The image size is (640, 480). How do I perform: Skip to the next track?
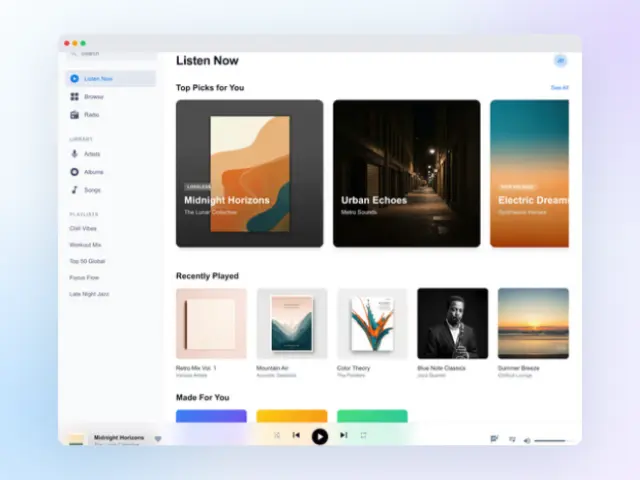(x=344, y=436)
